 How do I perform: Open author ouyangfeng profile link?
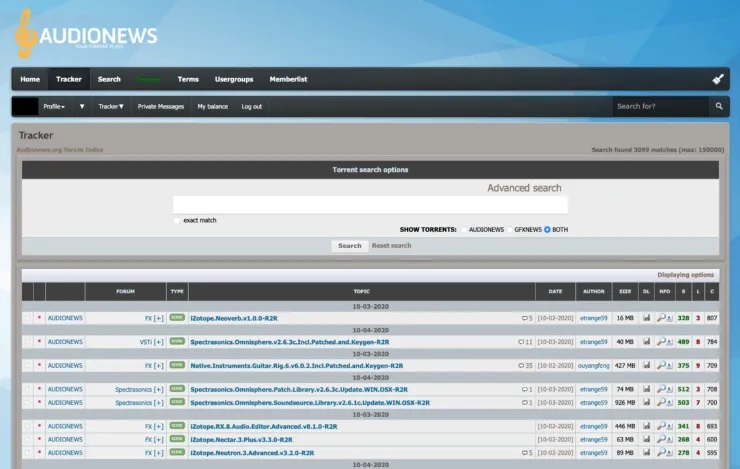(593, 366)
